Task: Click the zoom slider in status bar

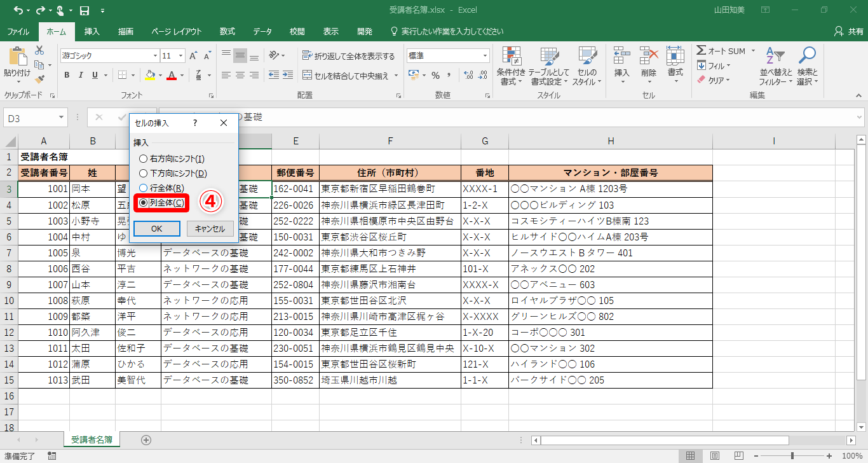Action: (x=792, y=456)
